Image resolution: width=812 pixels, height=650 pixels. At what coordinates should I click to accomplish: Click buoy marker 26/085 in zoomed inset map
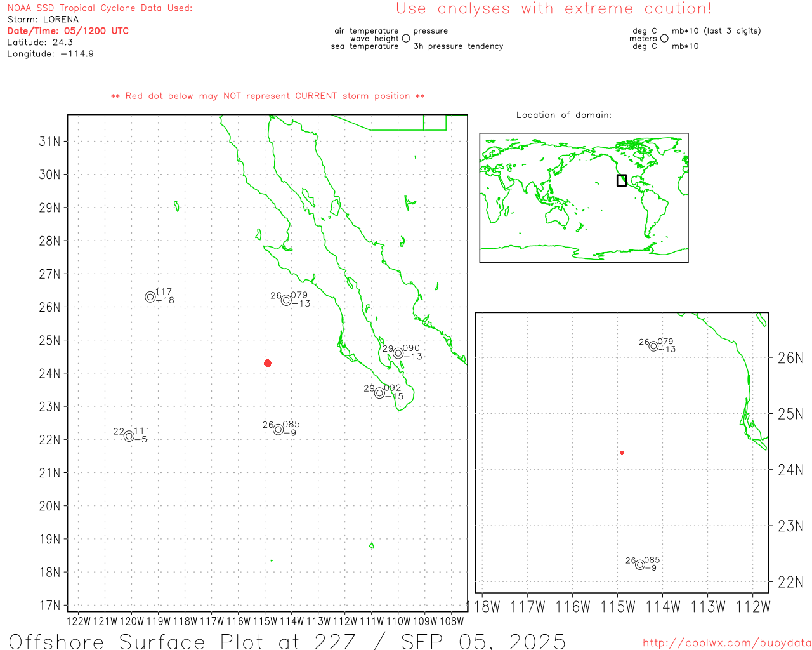(640, 565)
